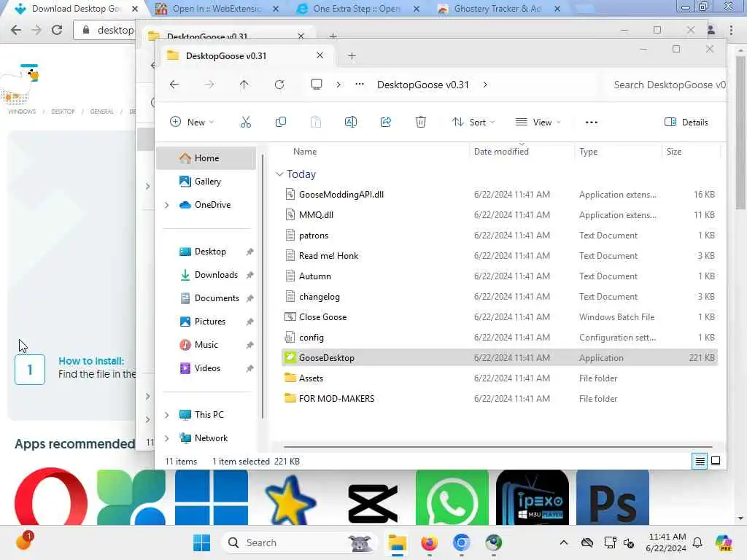Image resolution: width=747 pixels, height=560 pixels.
Task: Expand OneDrive in navigation pane
Action: click(167, 205)
